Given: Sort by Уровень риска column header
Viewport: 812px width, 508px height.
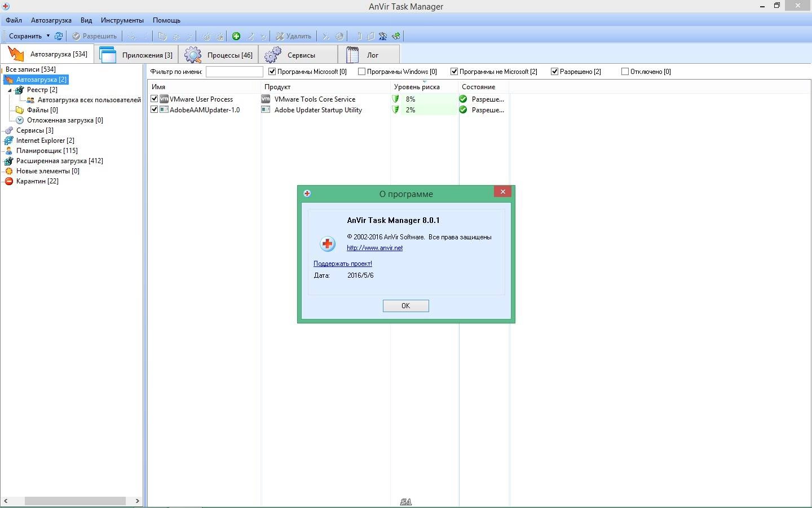Looking at the screenshot, I should 425,87.
